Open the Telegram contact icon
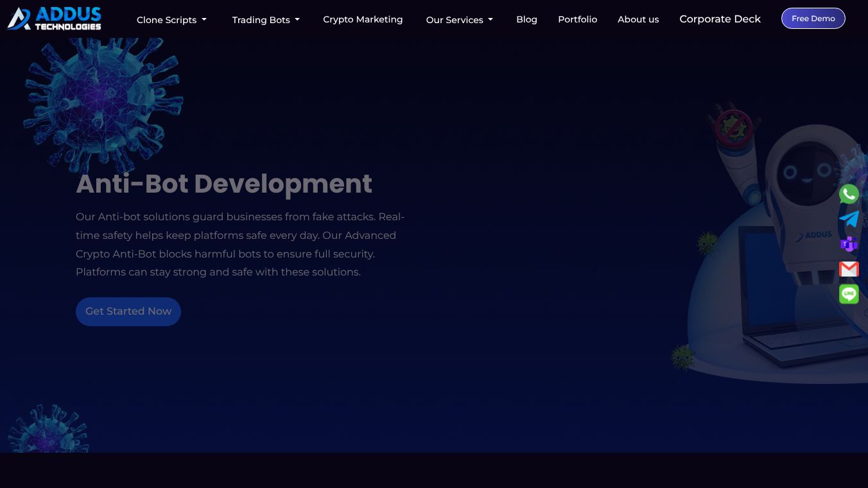 click(849, 219)
